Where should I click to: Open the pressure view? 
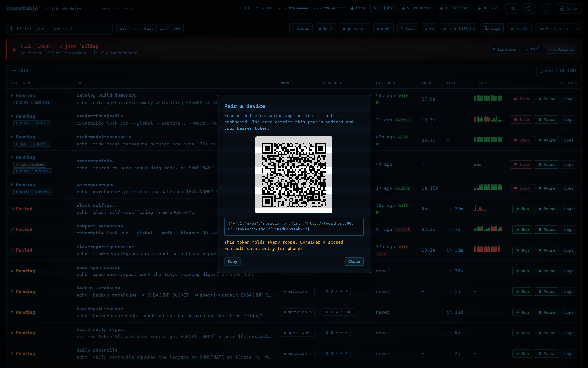coord(355,29)
